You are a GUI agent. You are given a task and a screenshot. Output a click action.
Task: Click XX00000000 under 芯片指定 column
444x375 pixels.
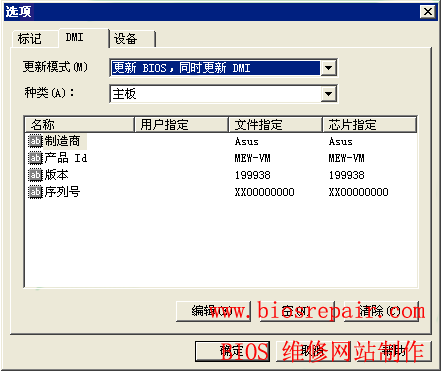[x=359, y=192]
